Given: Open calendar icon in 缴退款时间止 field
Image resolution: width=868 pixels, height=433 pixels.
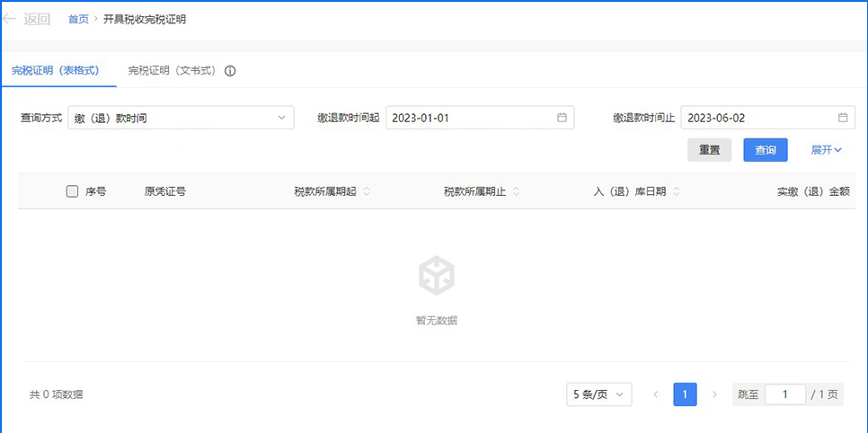Looking at the screenshot, I should tap(843, 118).
